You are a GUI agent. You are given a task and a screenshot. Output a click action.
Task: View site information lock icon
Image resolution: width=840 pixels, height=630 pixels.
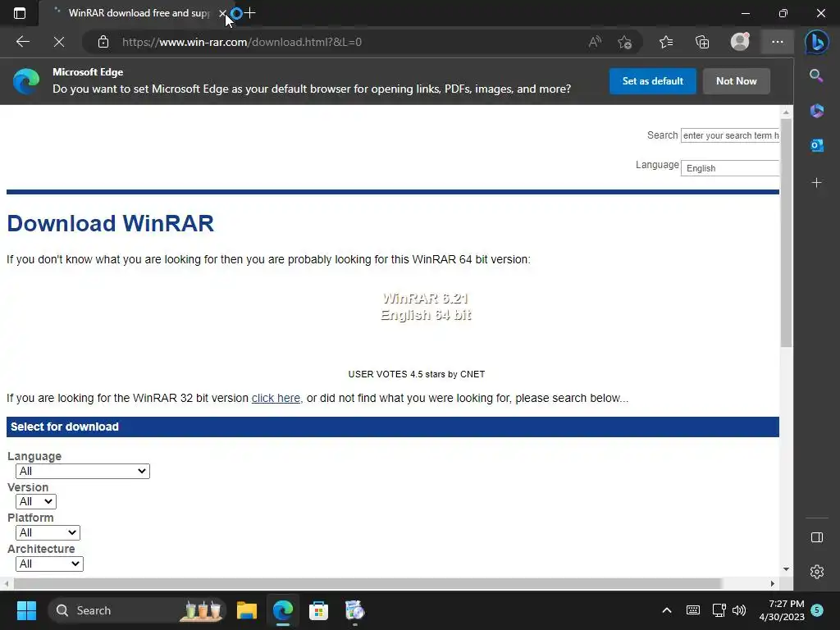[x=103, y=42]
